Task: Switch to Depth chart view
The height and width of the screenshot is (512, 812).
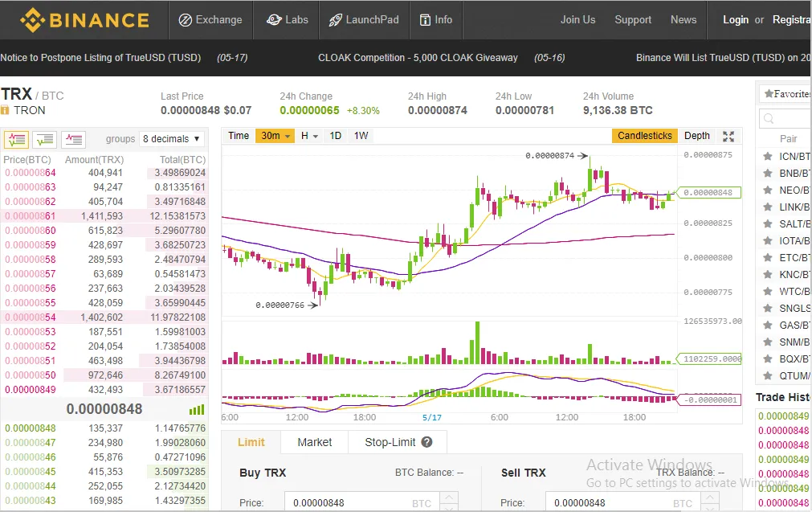Action: click(697, 136)
